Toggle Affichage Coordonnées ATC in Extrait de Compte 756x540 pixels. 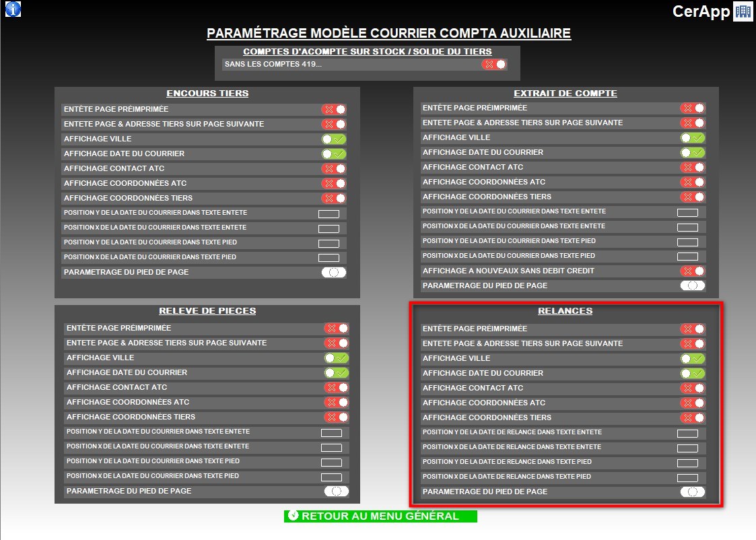tap(692, 182)
